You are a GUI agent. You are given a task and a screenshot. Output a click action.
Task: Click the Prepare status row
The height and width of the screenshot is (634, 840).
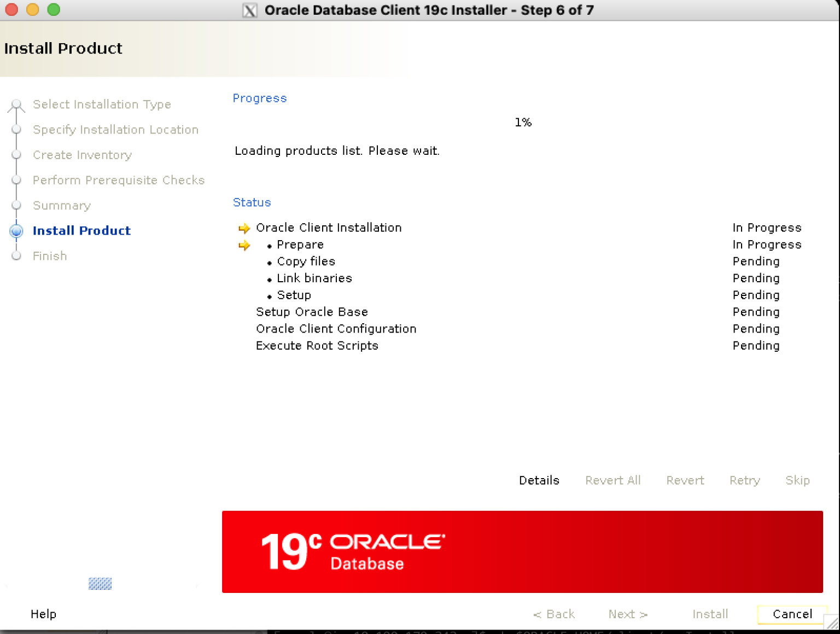pos(520,245)
